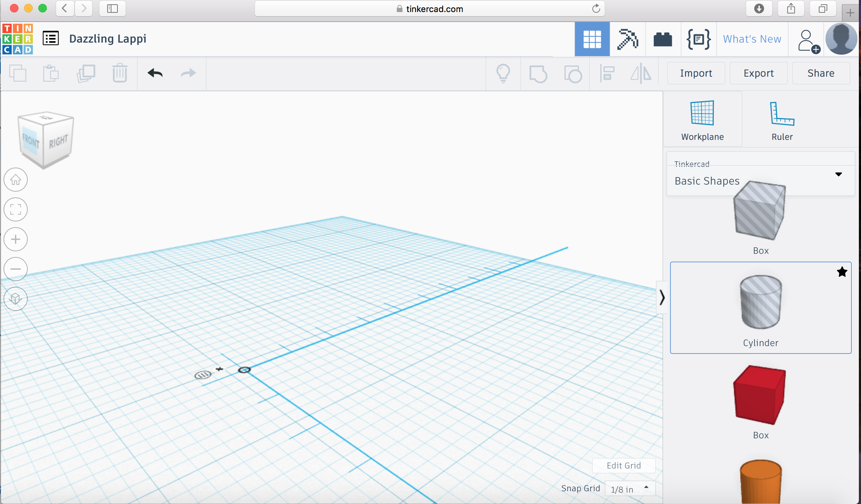Screen dimensions: 861x504
Task: Open the code blocks editor icon
Action: click(x=698, y=39)
